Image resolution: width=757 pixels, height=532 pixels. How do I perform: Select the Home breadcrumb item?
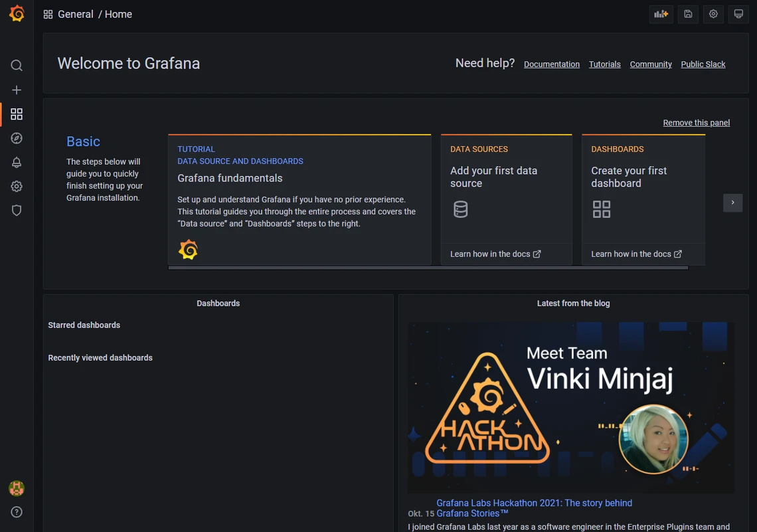click(x=118, y=13)
